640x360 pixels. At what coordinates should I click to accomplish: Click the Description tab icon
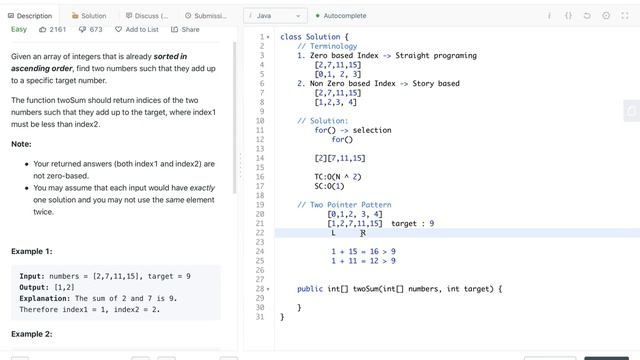11,16
